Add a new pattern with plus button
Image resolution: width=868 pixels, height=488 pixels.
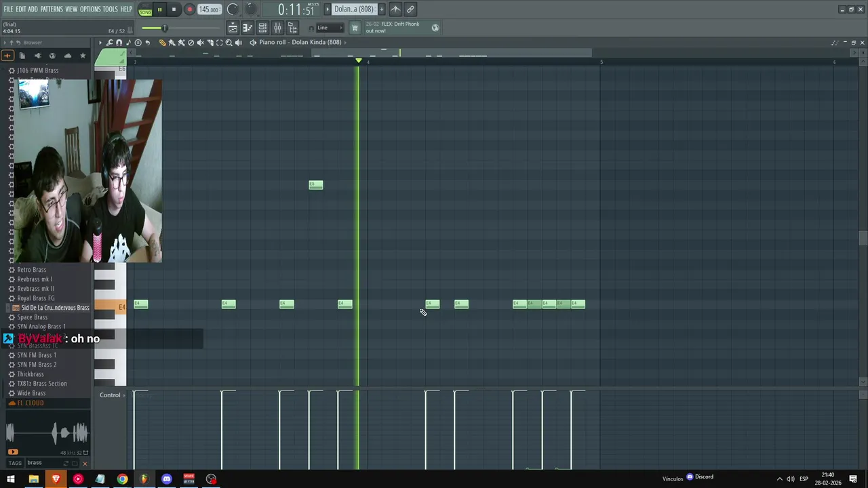(381, 9)
